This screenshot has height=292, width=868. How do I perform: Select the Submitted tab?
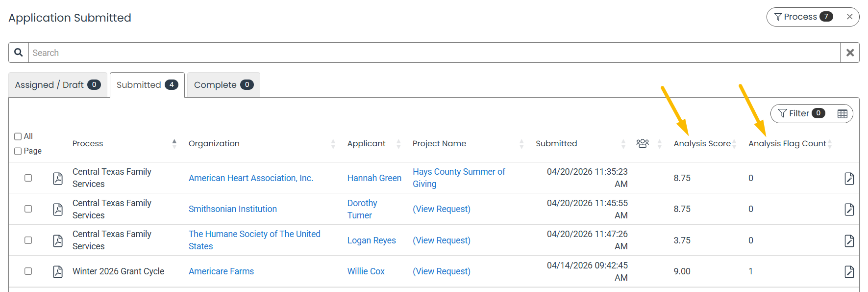pos(147,85)
